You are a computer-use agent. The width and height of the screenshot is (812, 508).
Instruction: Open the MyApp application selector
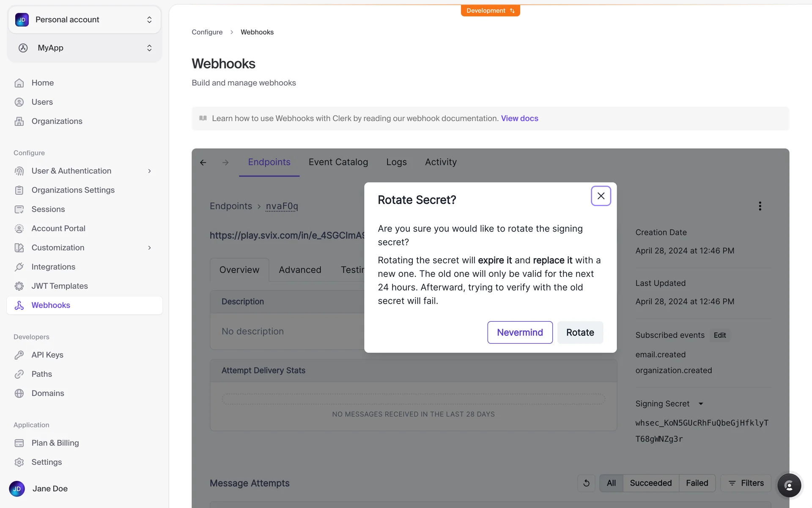85,48
